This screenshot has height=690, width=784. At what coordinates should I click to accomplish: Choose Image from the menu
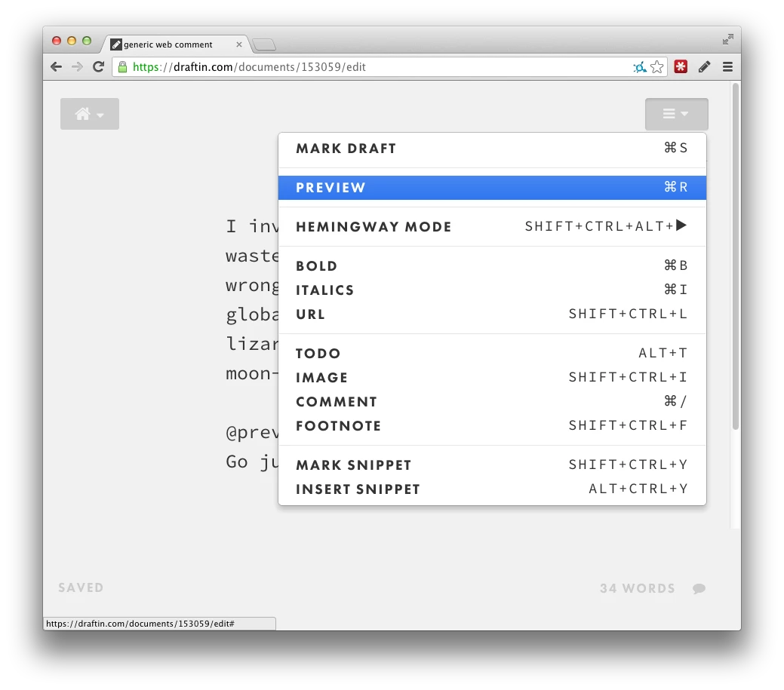coord(492,377)
